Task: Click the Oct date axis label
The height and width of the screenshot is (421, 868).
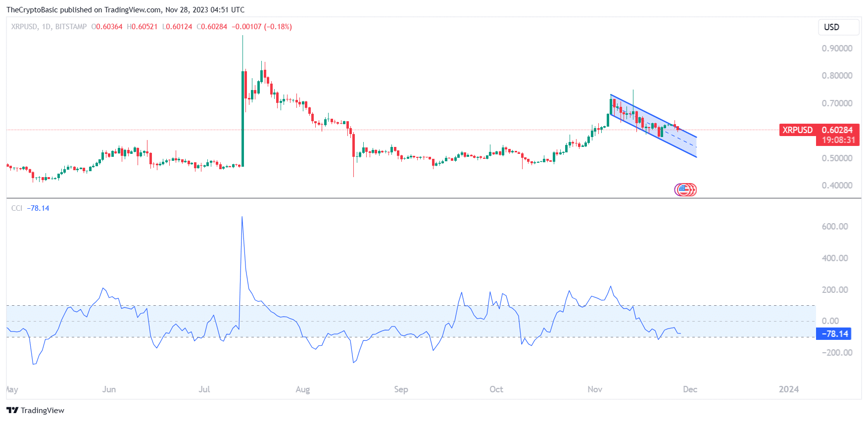Action: 496,389
